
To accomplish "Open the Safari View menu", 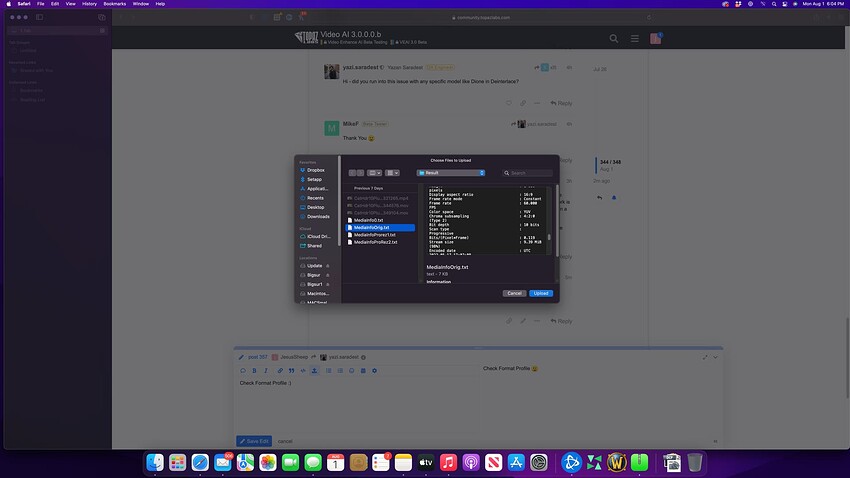I will tap(70, 4).
